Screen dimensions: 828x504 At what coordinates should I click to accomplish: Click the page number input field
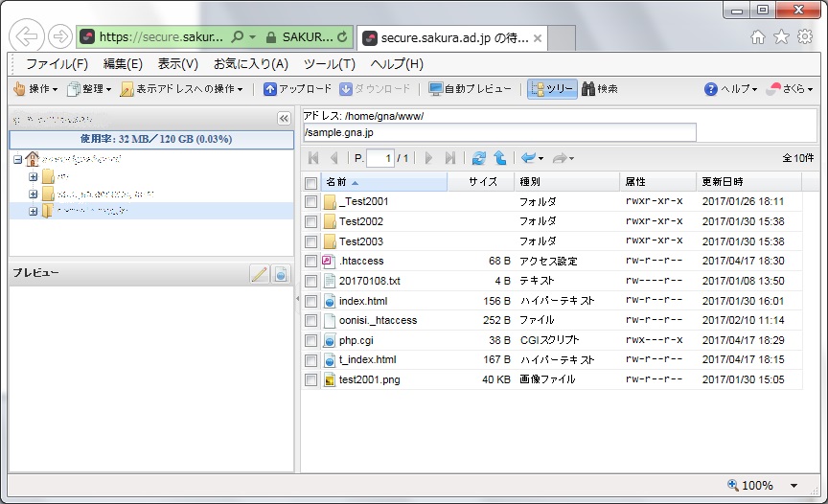(379, 158)
